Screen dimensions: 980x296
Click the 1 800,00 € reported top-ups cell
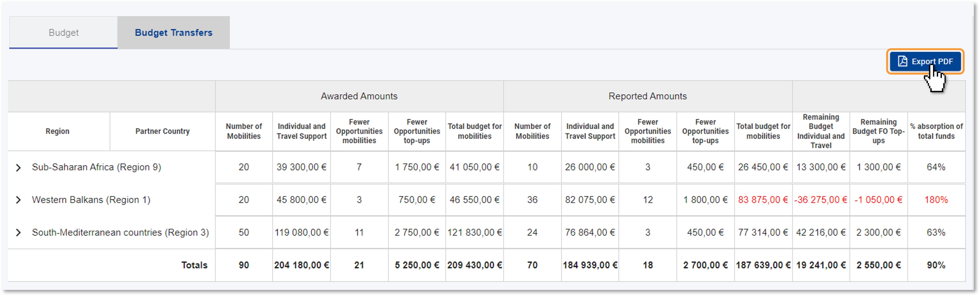[x=705, y=200]
